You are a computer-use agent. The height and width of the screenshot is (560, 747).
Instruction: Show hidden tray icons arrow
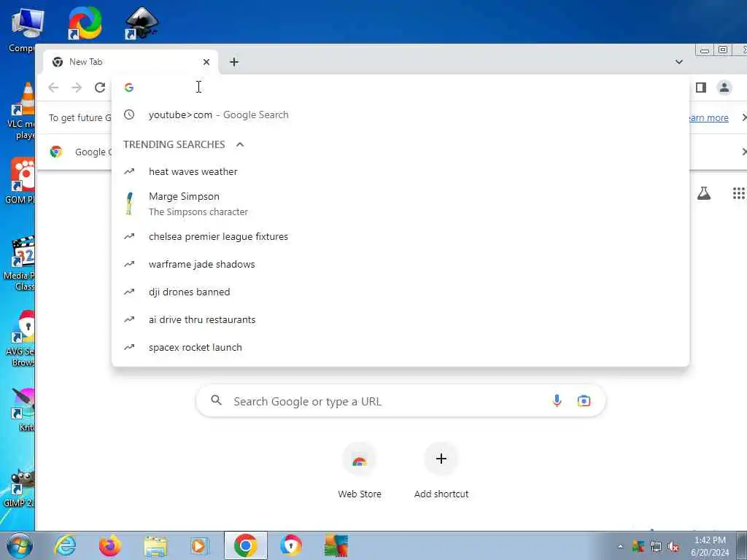click(x=620, y=546)
